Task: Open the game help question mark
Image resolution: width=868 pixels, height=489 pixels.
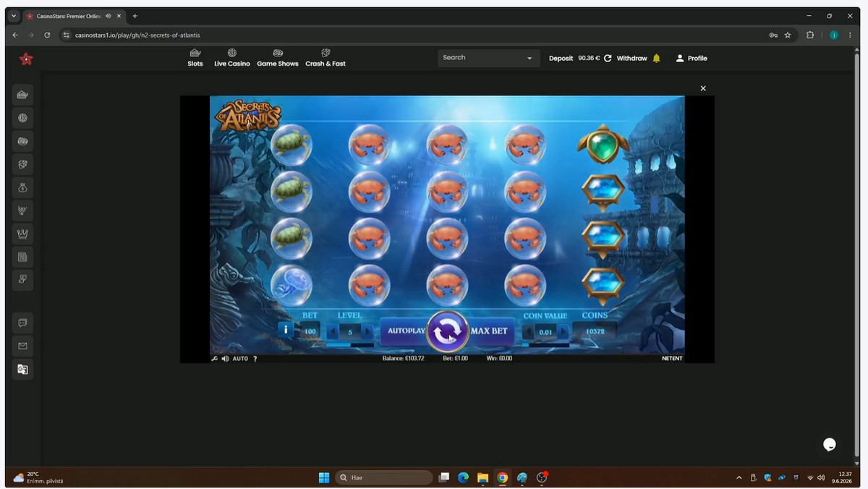Action: pos(255,358)
